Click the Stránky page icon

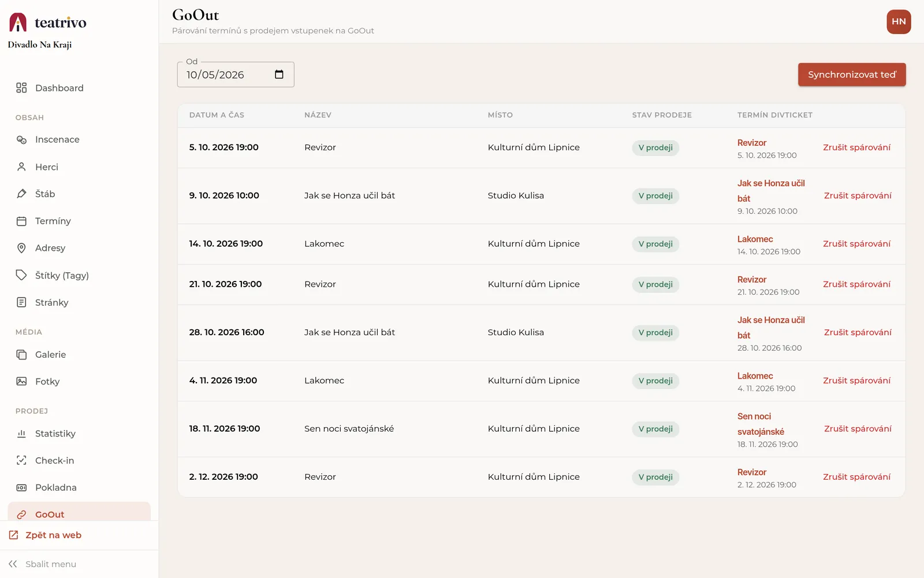pyautogui.click(x=21, y=302)
